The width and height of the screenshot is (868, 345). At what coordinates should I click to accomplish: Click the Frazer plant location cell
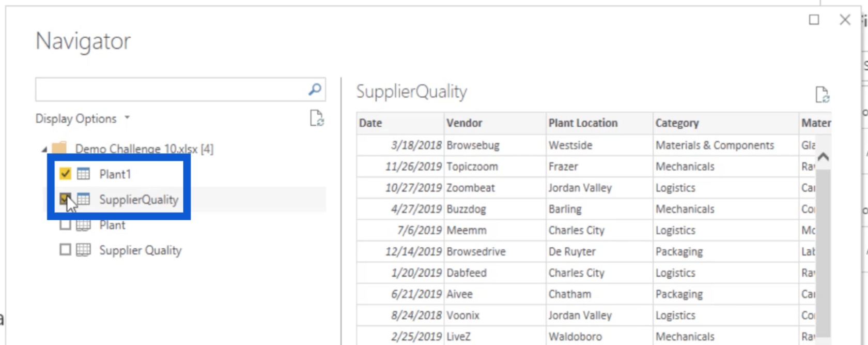(x=599, y=167)
